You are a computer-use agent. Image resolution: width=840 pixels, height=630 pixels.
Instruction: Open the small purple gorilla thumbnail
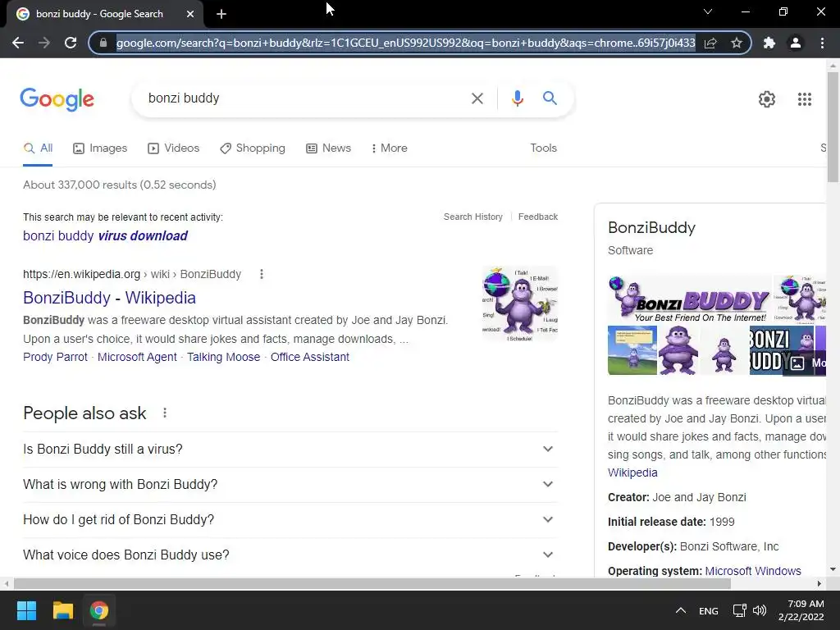(724, 350)
